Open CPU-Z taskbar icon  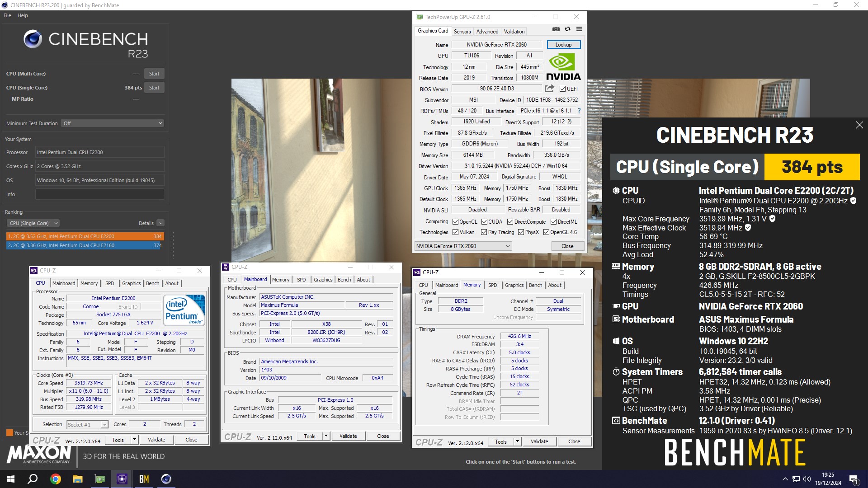(122, 479)
